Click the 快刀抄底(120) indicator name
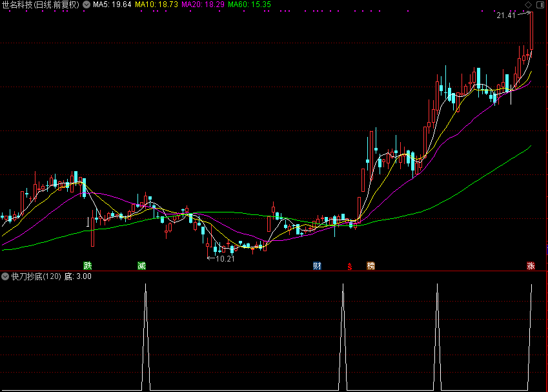Viewport: 548px width, 392px height. click(x=36, y=276)
